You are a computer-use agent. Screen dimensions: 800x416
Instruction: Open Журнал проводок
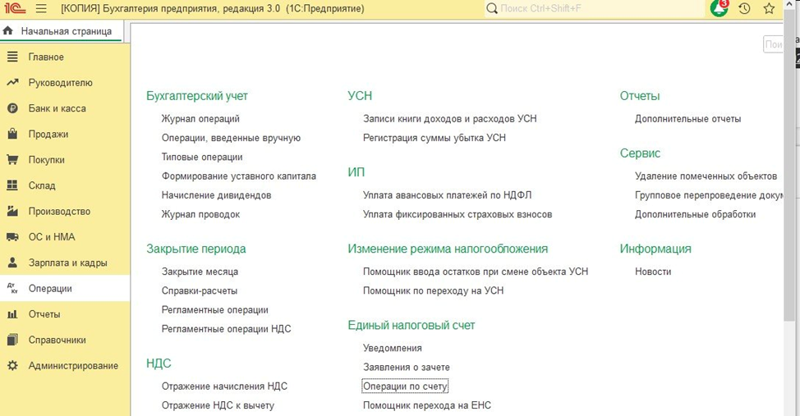tap(201, 214)
